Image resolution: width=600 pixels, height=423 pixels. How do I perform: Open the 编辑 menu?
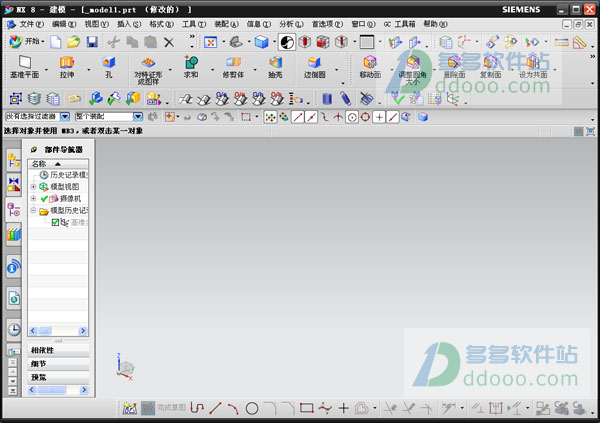[64, 24]
